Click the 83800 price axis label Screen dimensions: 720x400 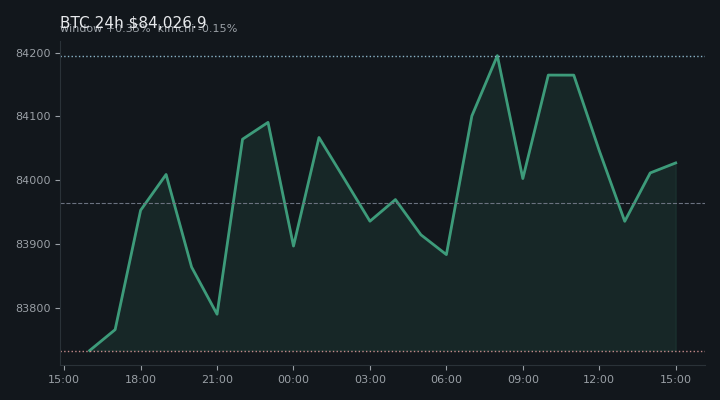pyautogui.click(x=33, y=308)
